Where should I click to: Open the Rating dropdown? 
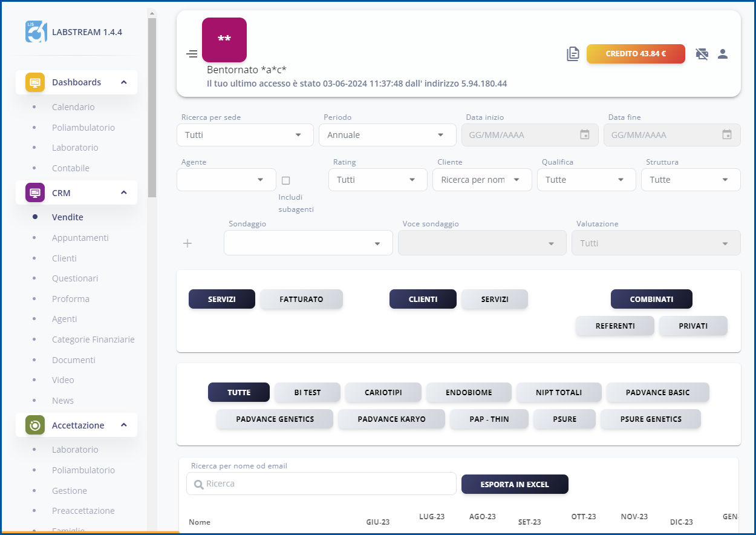point(377,180)
